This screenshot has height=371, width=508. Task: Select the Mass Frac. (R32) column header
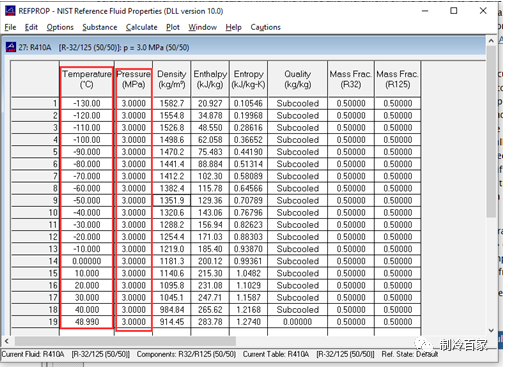coord(351,79)
